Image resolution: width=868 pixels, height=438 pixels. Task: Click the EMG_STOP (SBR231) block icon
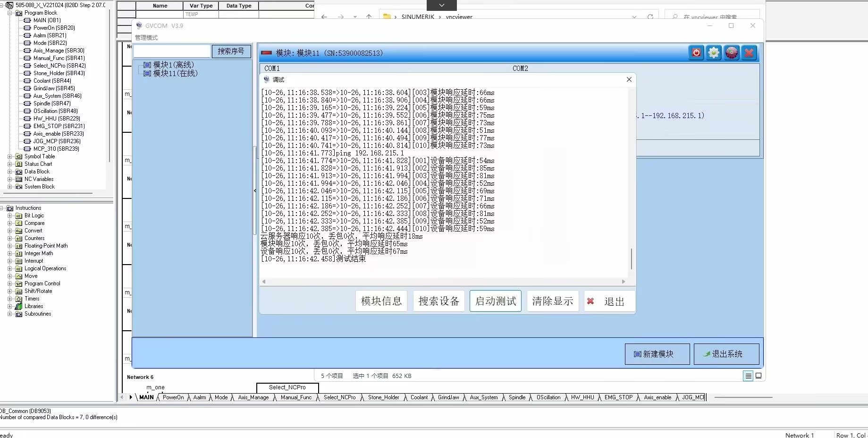[x=27, y=126]
